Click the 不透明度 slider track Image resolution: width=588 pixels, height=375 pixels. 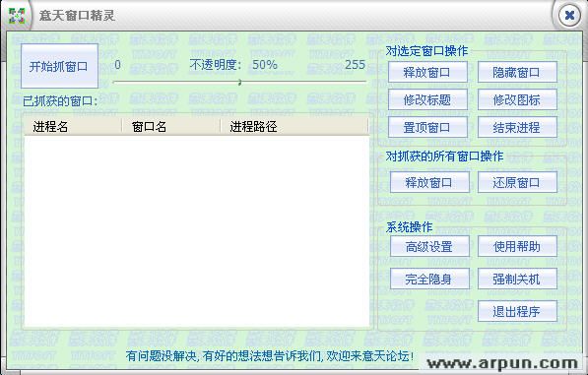[x=239, y=82]
